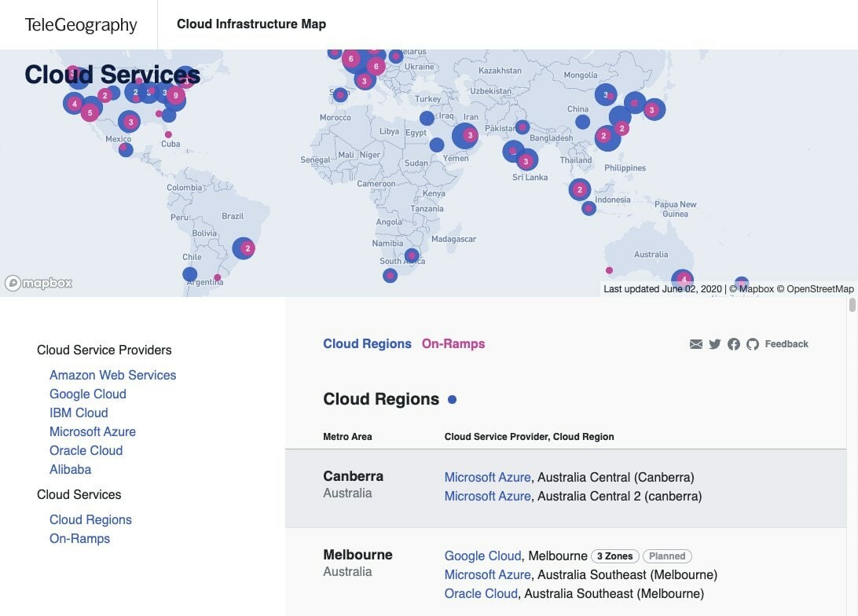Click the Canberra metro area name

coord(353,476)
